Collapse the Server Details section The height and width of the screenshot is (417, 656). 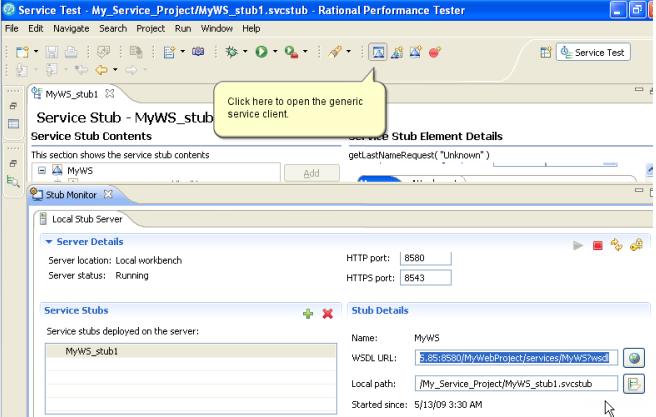click(47, 242)
